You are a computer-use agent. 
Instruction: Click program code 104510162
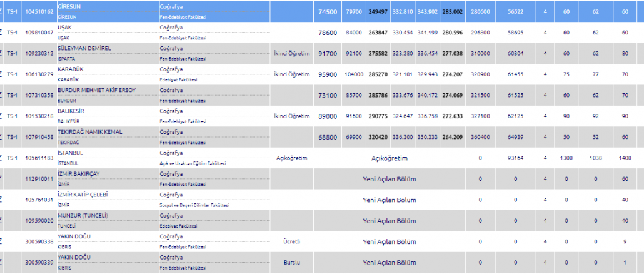(x=39, y=11)
